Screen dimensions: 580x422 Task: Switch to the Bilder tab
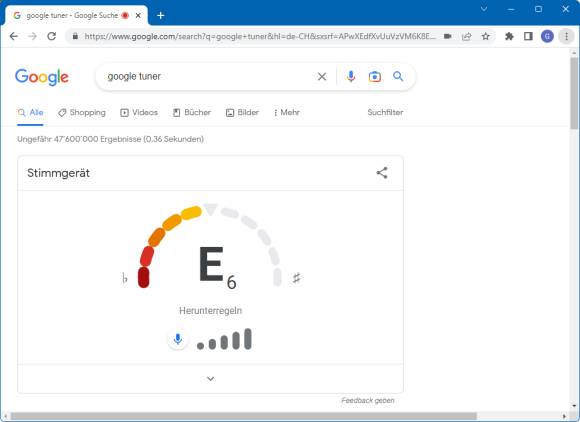pos(242,112)
